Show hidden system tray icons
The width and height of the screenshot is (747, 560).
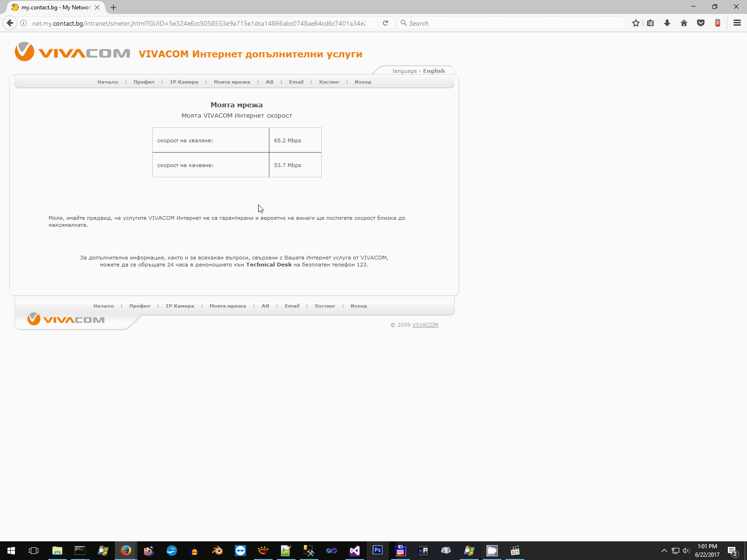pos(664,551)
